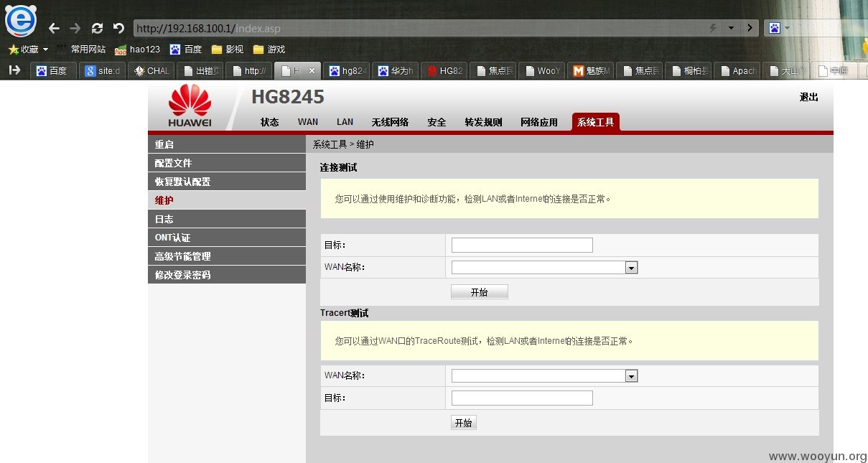
Task: Click the Baidu paw search engine icon
Action: pyautogui.click(x=775, y=28)
